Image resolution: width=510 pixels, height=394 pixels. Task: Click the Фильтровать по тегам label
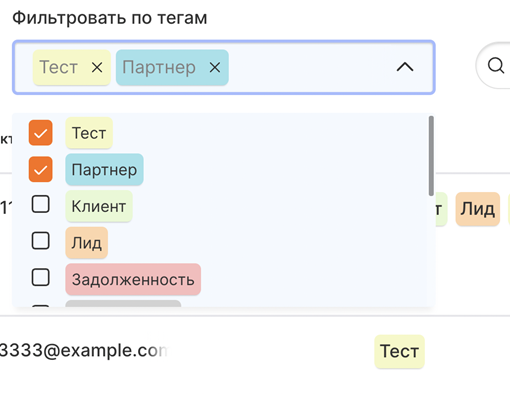point(110,18)
